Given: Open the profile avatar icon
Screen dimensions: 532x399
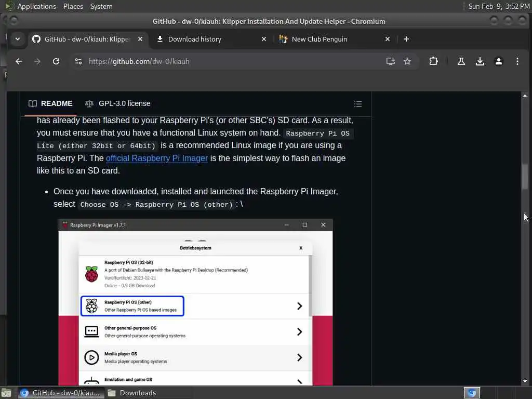Looking at the screenshot, I should (x=498, y=61).
